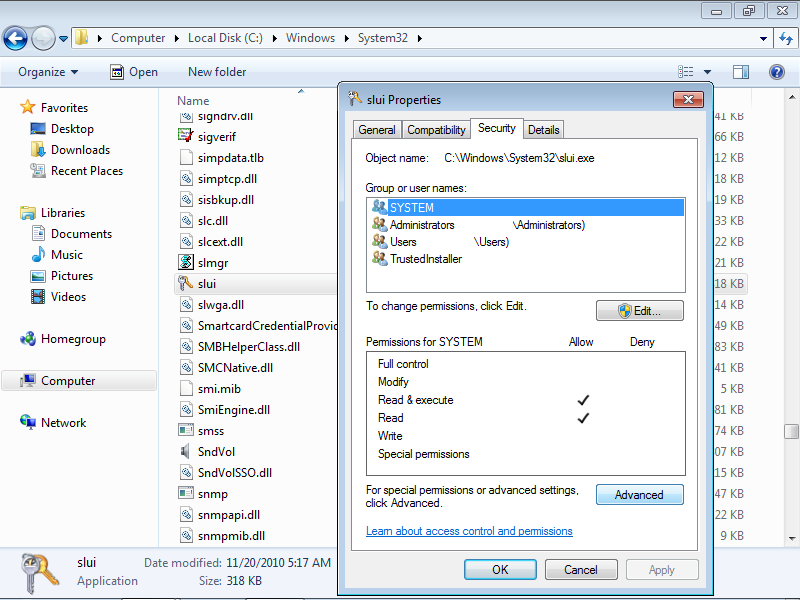
Task: Select SYSTEM in group or user names
Action: 526,208
